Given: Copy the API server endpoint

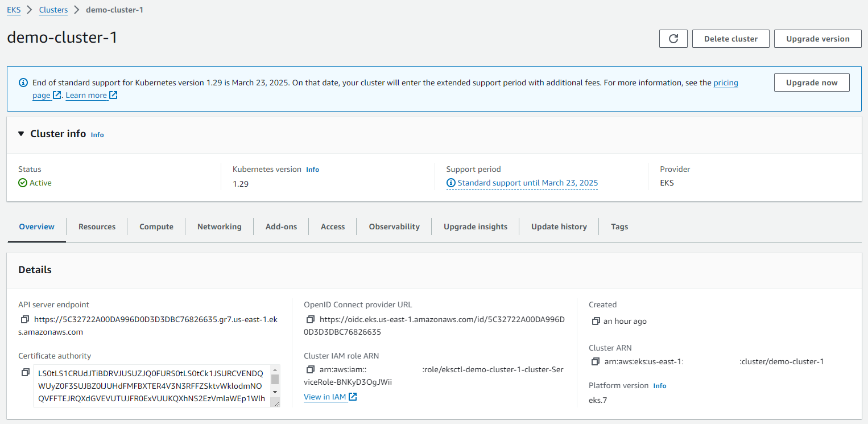Looking at the screenshot, I should point(25,319).
